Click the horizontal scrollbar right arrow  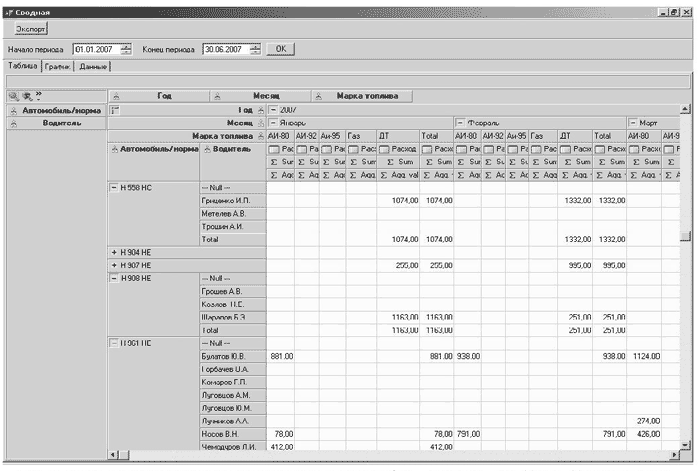coord(675,455)
